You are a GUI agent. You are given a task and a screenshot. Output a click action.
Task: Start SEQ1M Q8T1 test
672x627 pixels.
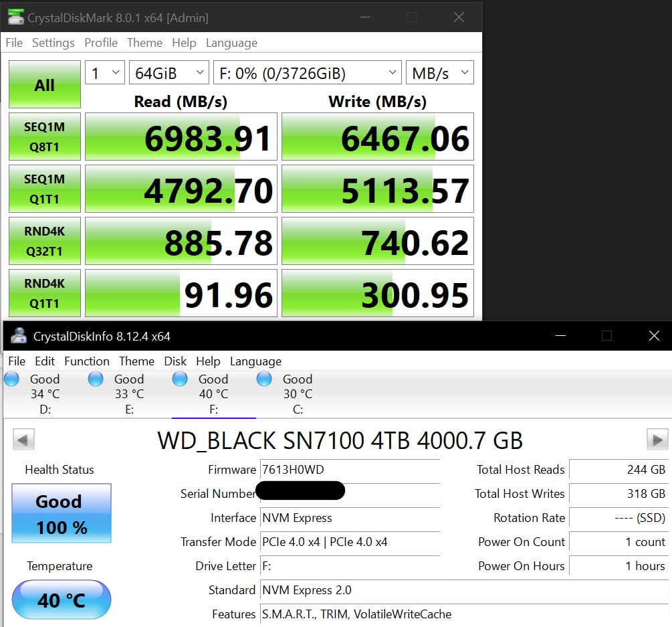click(x=45, y=137)
